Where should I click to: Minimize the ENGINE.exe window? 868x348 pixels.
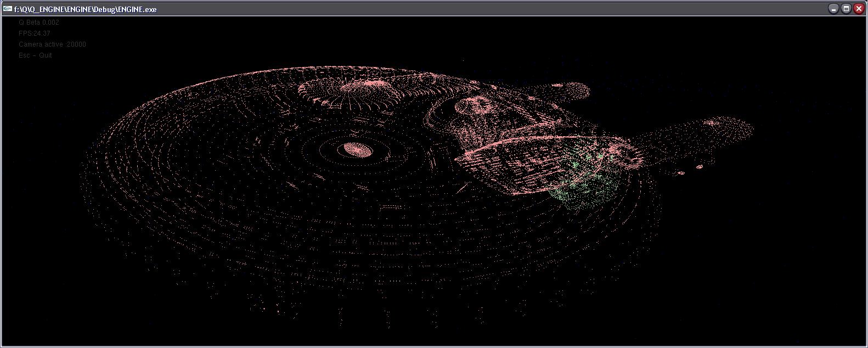point(833,9)
